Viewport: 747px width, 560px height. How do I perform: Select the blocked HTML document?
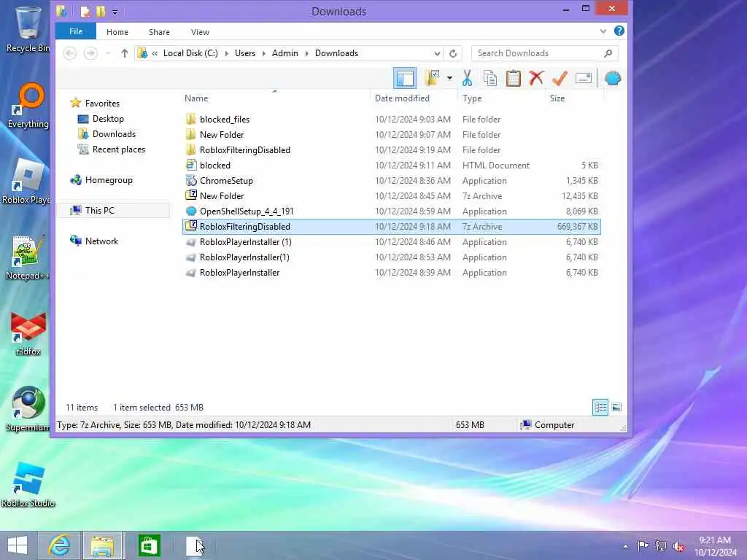pos(391,166)
